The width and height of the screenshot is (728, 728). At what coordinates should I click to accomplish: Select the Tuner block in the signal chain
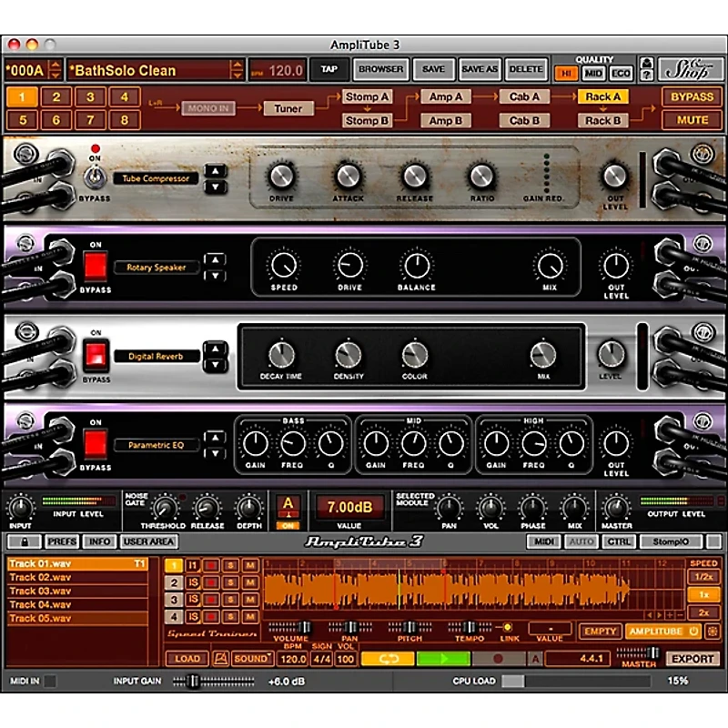coord(289,108)
